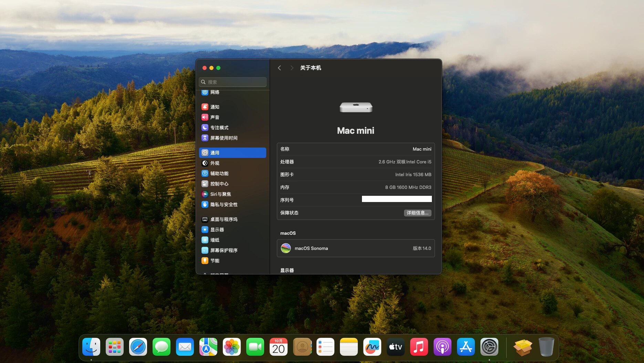Open 屏幕保护程序 settings pane
Image resolution: width=644 pixels, height=363 pixels.
[232, 250]
